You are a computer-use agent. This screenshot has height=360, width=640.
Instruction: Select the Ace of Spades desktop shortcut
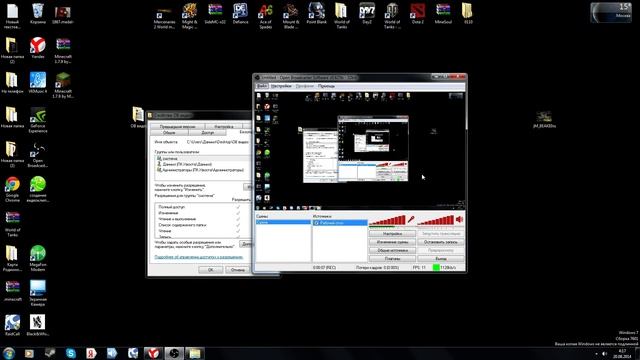tap(265, 16)
